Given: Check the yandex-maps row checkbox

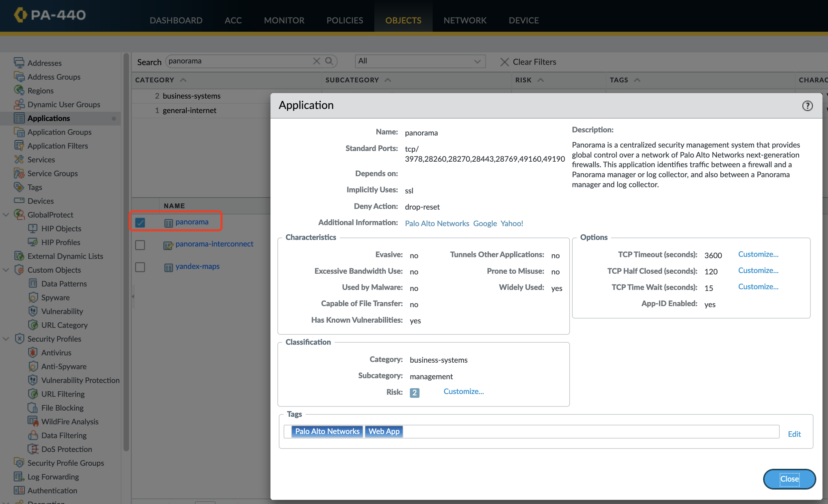Looking at the screenshot, I should click(140, 267).
